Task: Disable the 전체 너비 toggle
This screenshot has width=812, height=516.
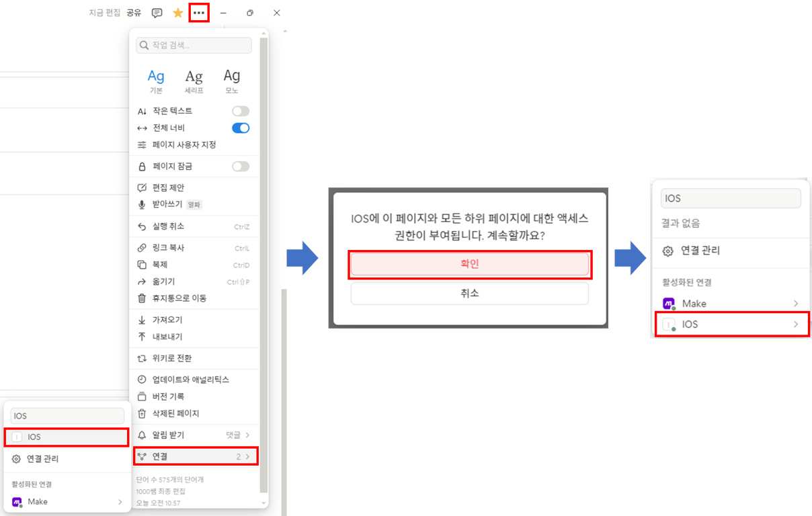Action: 240,128
